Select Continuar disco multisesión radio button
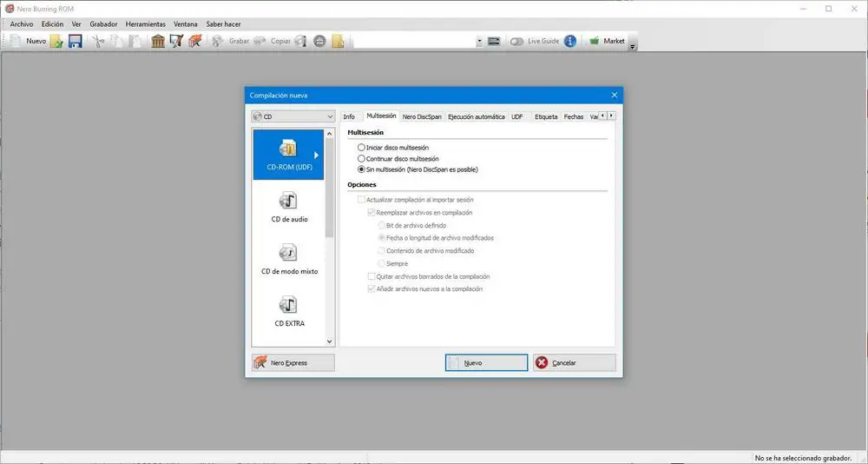Viewport: 868px width, 464px height. (398, 158)
